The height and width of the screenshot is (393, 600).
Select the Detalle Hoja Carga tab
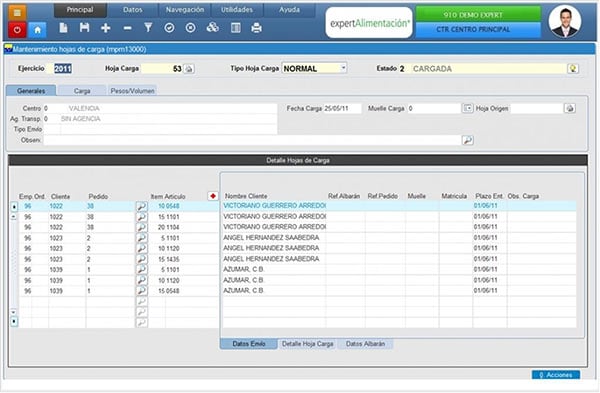[x=308, y=344]
